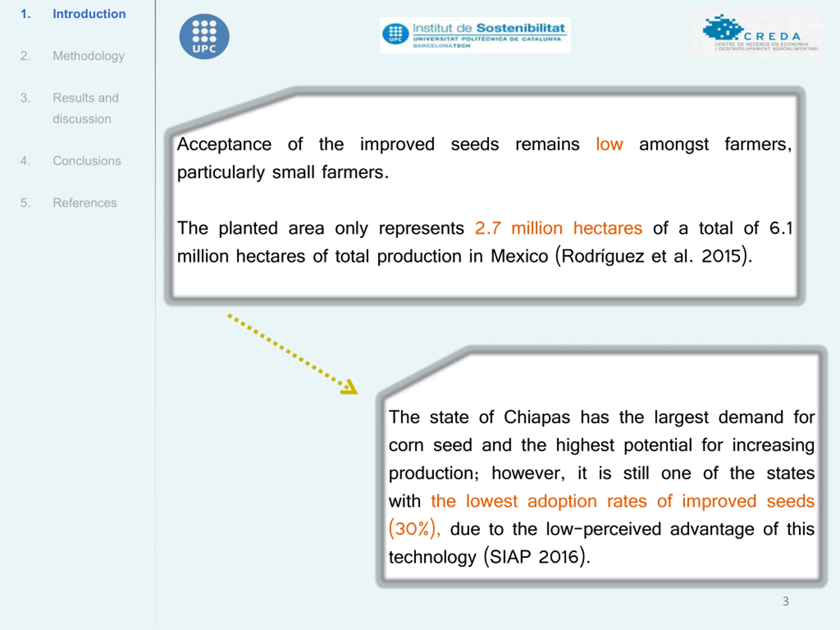This screenshot has height=630, width=840.
Task: Click the orange word "low"
Action: coord(609,145)
